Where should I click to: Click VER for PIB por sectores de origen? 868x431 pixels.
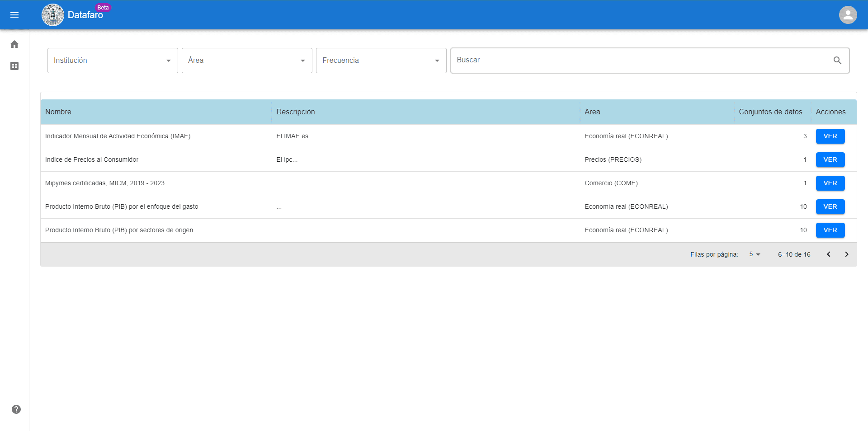[830, 230]
